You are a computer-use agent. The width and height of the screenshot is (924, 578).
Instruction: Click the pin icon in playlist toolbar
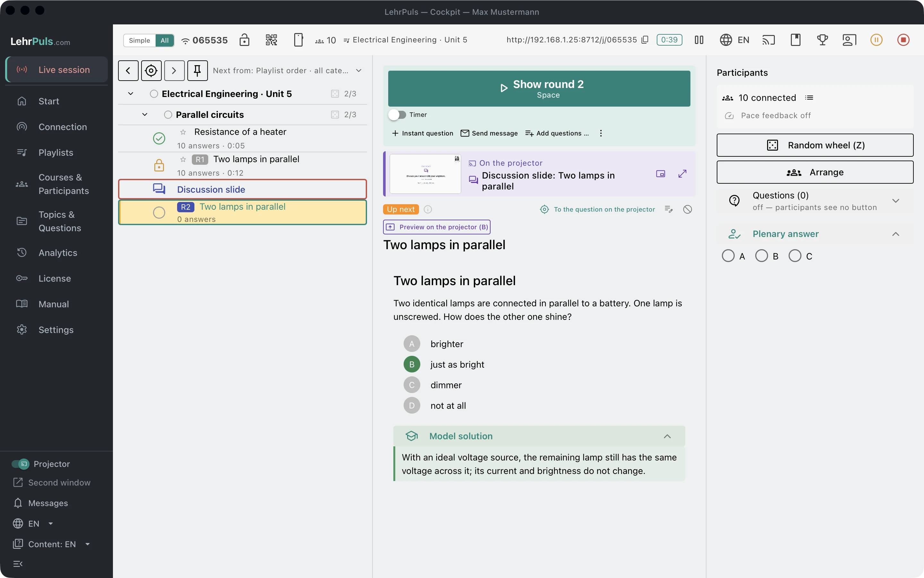197,70
